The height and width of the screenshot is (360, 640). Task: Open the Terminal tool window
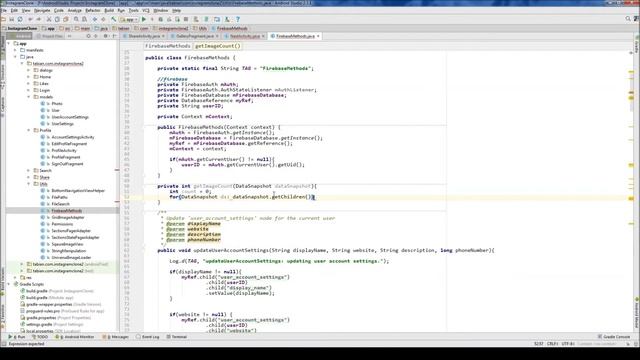(177, 337)
